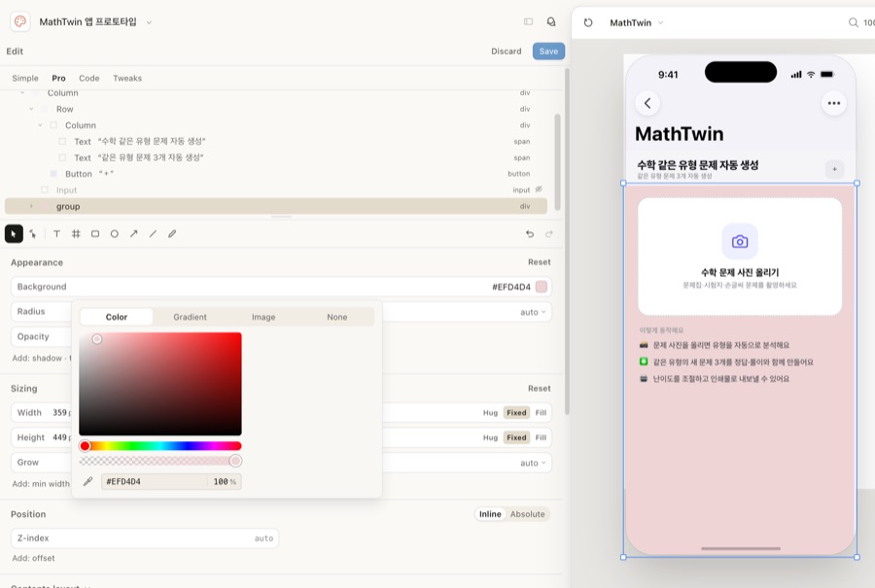Viewport: 875px width, 588px height.
Task: Collapse the nested Column node above Text rows
Action: pyautogui.click(x=40, y=125)
